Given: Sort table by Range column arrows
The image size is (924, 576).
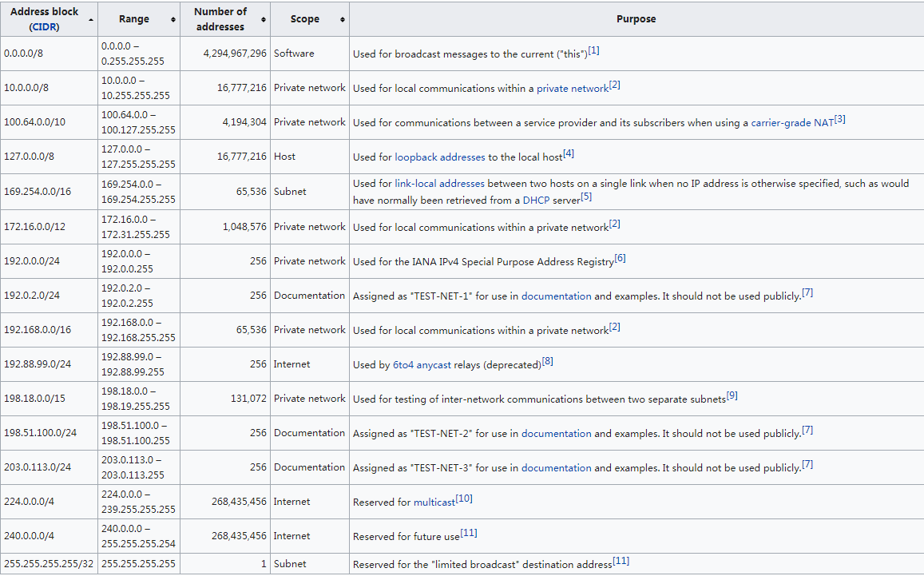Looking at the screenshot, I should pos(173,19).
